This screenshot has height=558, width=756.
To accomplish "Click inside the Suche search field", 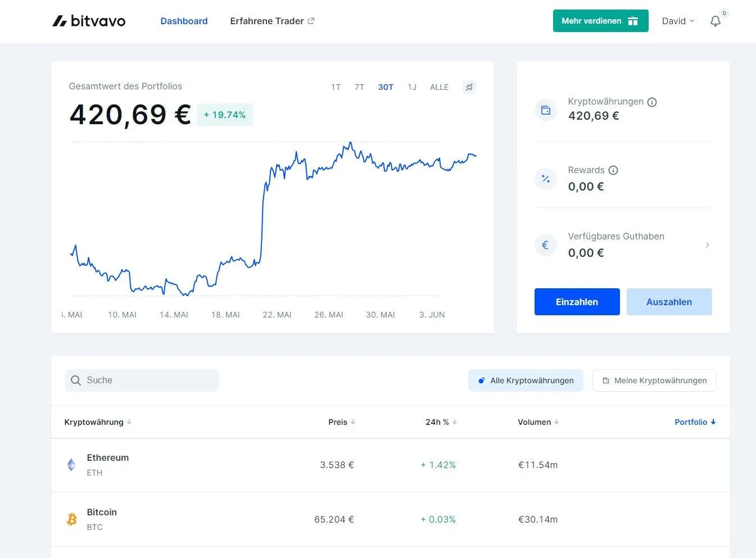I will (141, 380).
